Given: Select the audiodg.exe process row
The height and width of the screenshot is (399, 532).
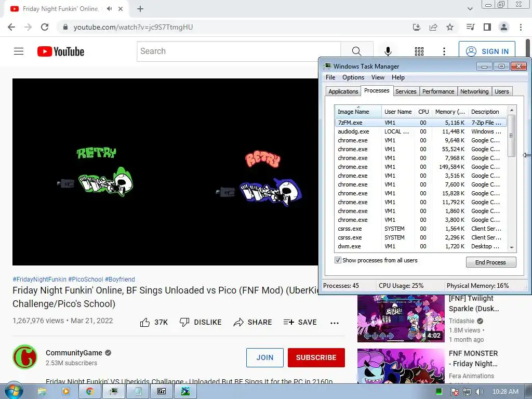Looking at the screenshot, I should (421, 131).
